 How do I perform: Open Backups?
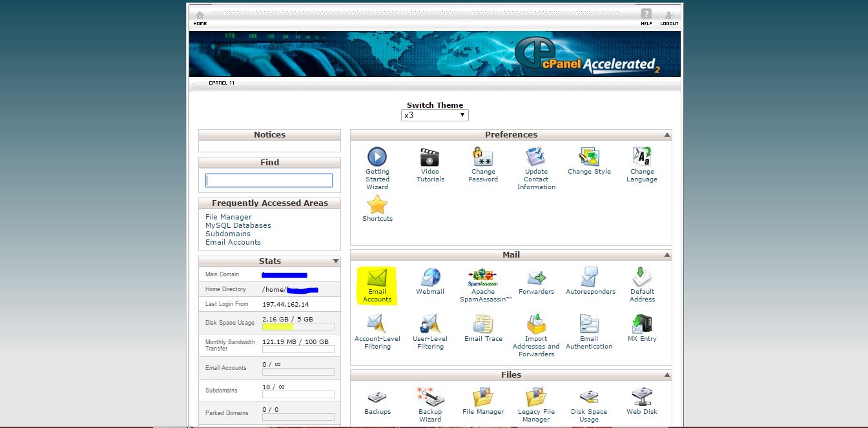click(377, 402)
